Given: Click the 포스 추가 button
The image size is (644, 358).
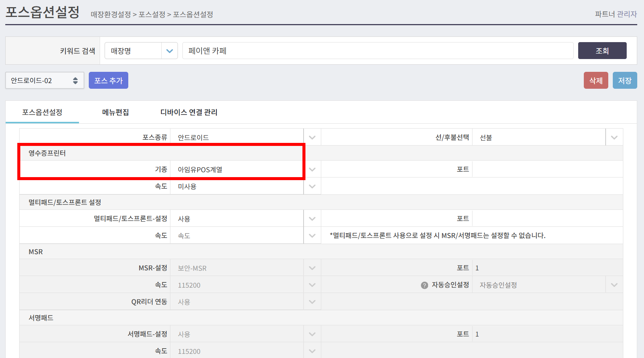Looking at the screenshot, I should pos(108,80).
